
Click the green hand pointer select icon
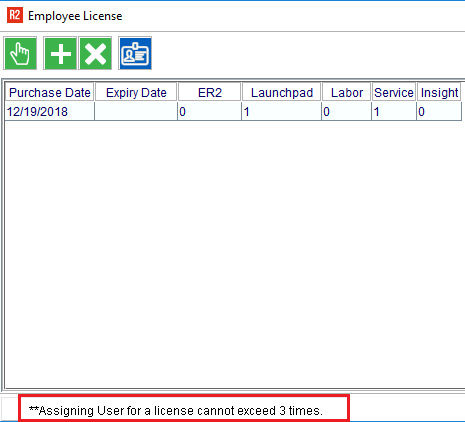(20, 53)
